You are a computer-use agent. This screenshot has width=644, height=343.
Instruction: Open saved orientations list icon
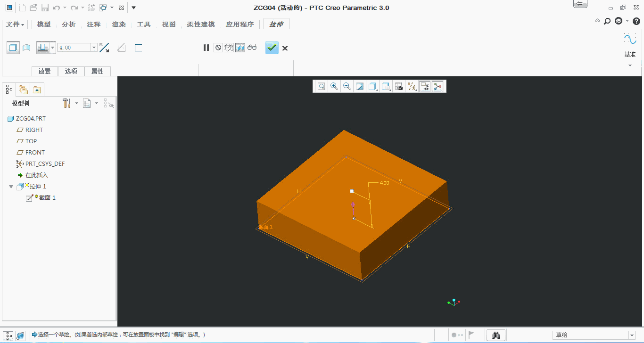(386, 86)
